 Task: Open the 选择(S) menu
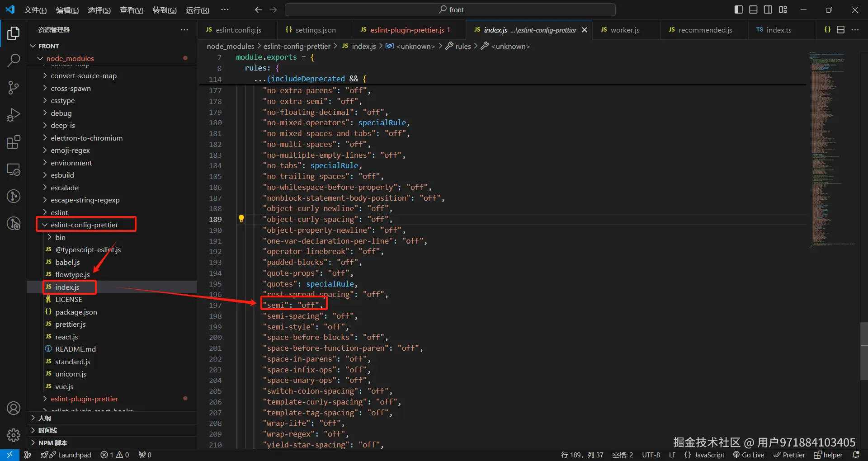[x=99, y=10]
